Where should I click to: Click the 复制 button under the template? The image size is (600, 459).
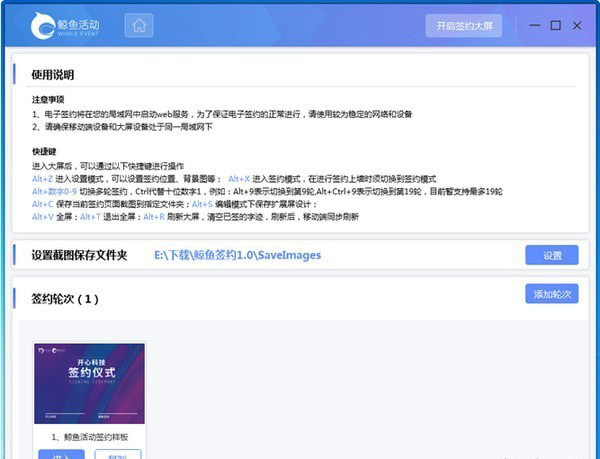coord(118,454)
